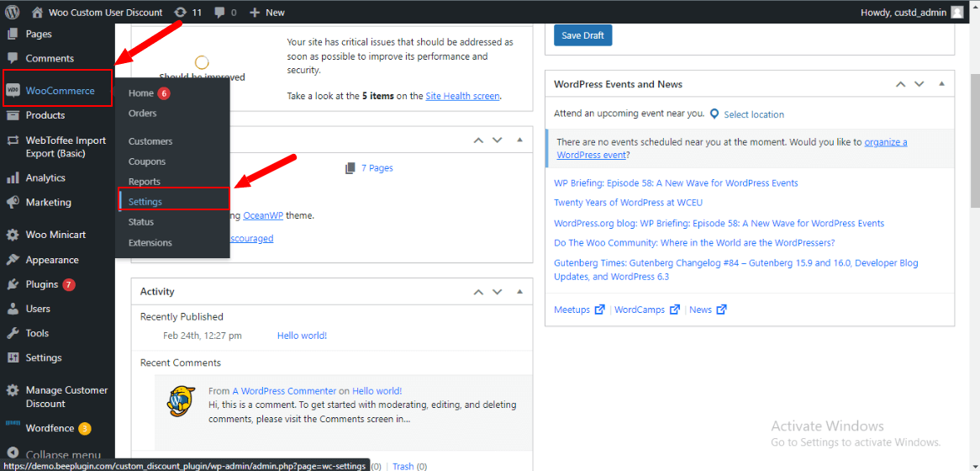The height and width of the screenshot is (471, 980).
Task: Open Gutenberg Times Changelog #84 link
Action: click(x=735, y=270)
